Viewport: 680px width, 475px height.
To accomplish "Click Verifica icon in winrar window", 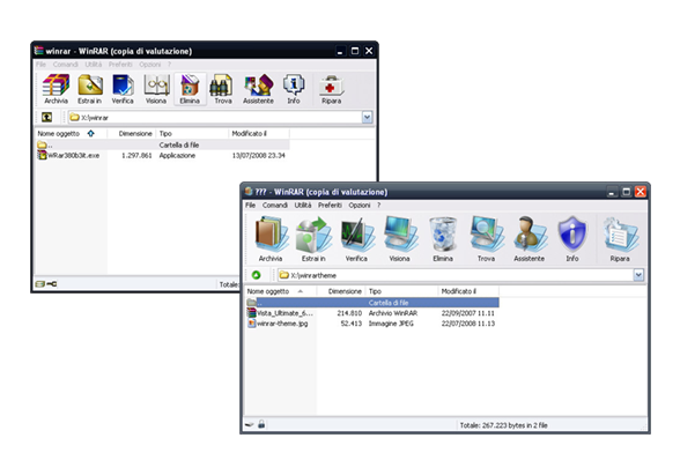I will pos(123,88).
